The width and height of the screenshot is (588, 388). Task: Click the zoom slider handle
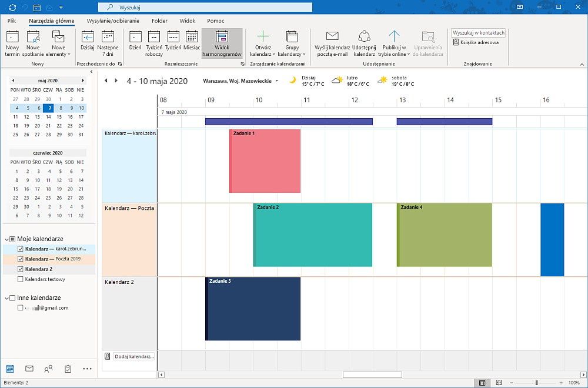coord(537,383)
